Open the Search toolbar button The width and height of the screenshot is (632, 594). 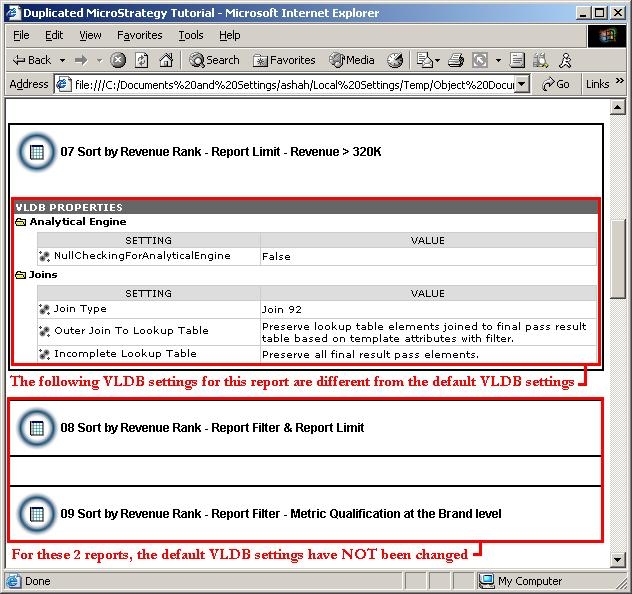[214, 60]
